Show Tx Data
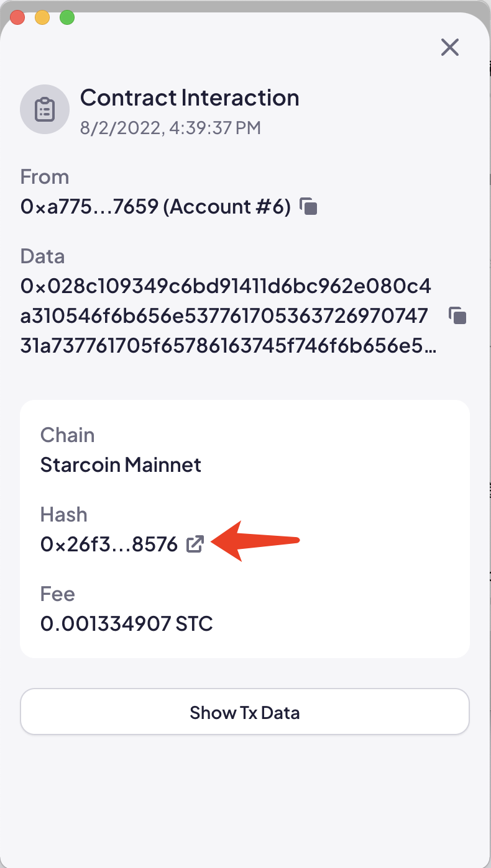Viewport: 491px width, 868px height. pos(245,712)
